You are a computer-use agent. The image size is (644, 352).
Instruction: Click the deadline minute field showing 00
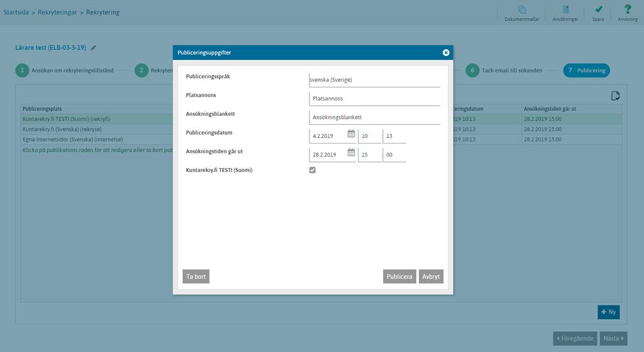pyautogui.click(x=394, y=155)
